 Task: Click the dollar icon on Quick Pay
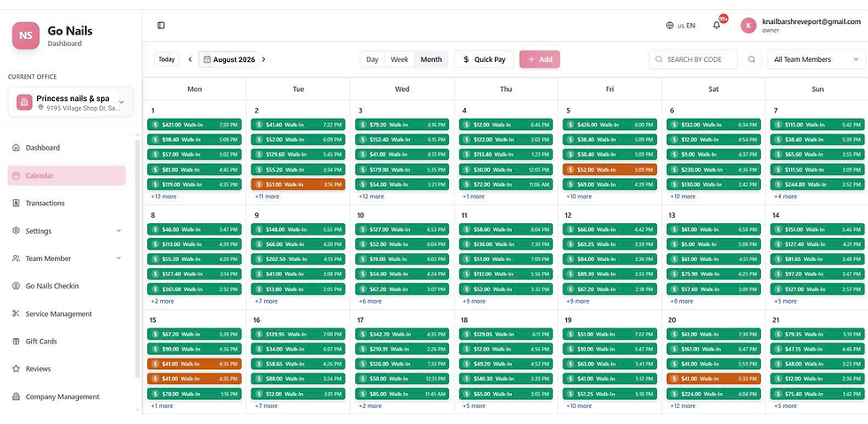click(x=466, y=59)
